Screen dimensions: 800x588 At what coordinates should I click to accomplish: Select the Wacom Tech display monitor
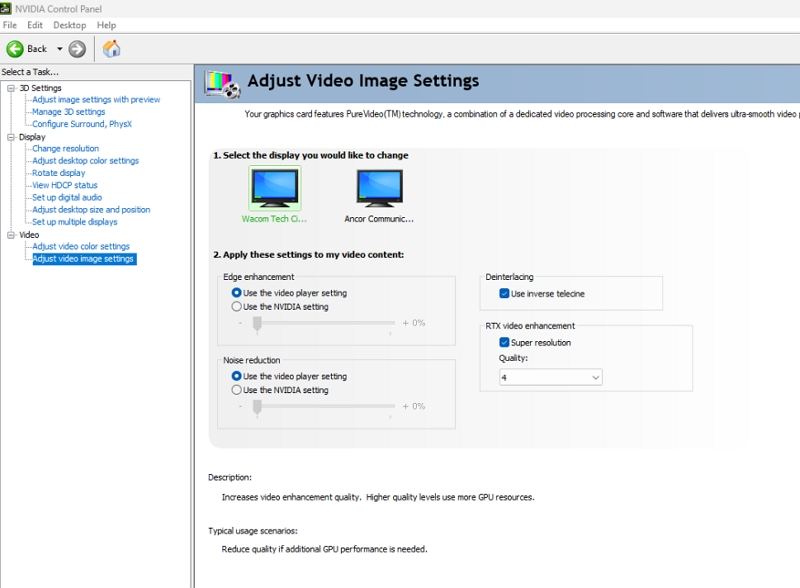tap(274, 188)
